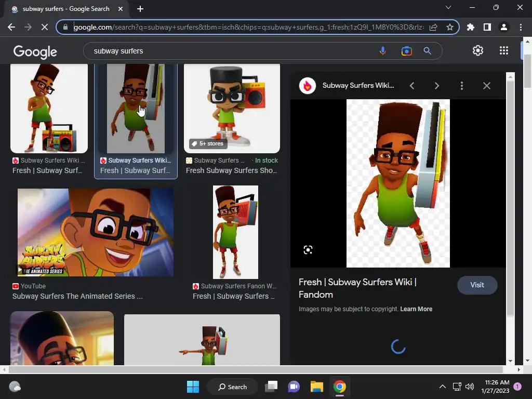
Task: Open Fresh Subway Surfers Wiki Fandom title
Action: (x=357, y=288)
